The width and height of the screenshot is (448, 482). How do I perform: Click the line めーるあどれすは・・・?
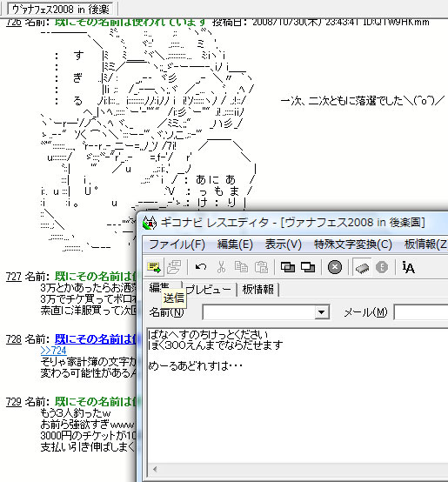(x=196, y=366)
